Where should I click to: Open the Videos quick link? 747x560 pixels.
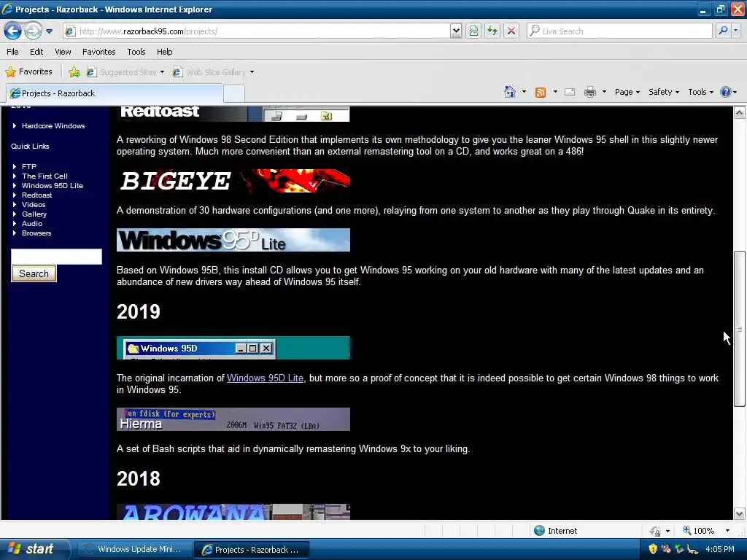point(34,205)
